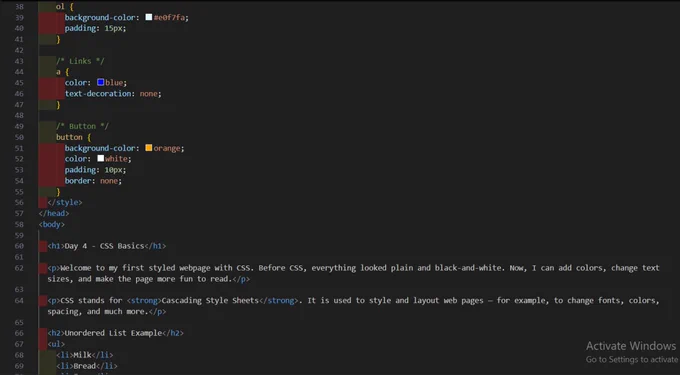Click the 'Cascading Style Sheets' text
The width and height of the screenshot is (680, 375).
click(x=210, y=300)
